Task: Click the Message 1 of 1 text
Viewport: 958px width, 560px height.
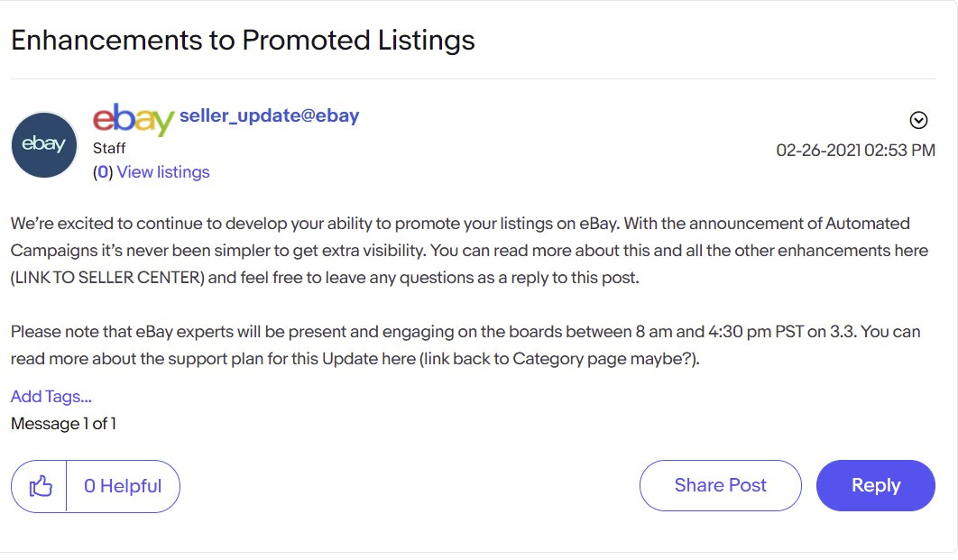Action: [63, 424]
